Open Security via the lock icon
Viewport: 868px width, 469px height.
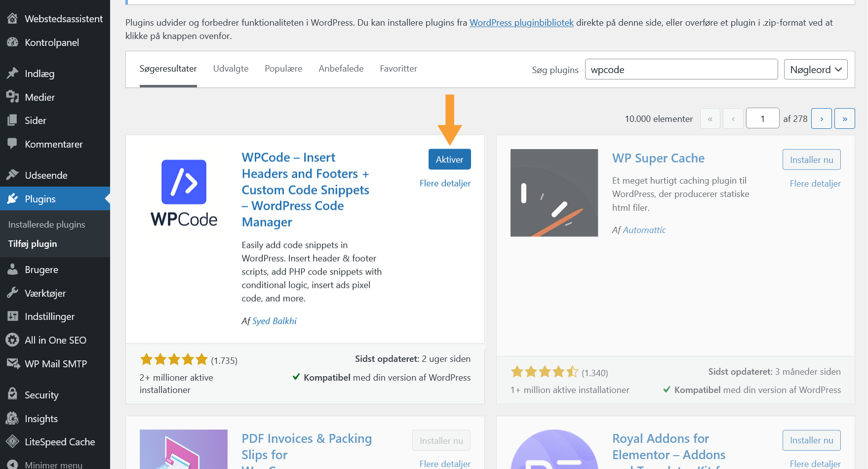tap(12, 394)
